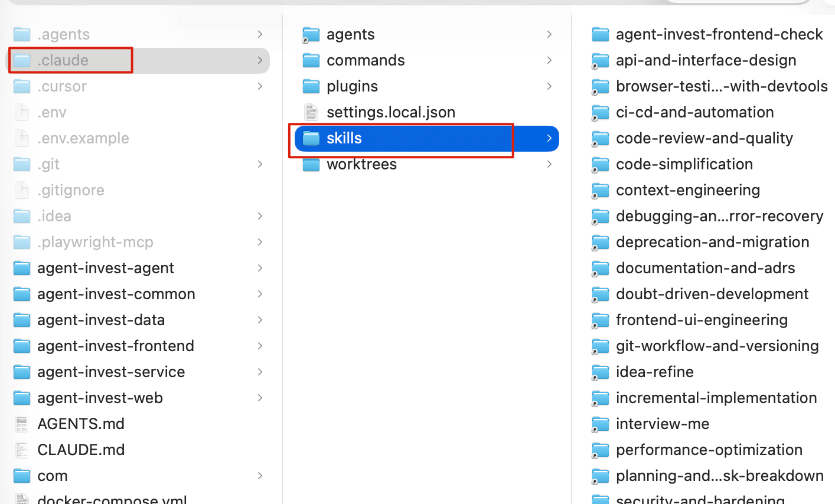The width and height of the screenshot is (835, 504).
Task: Expand the agent-invest-service folder arrow
Action: [260, 372]
